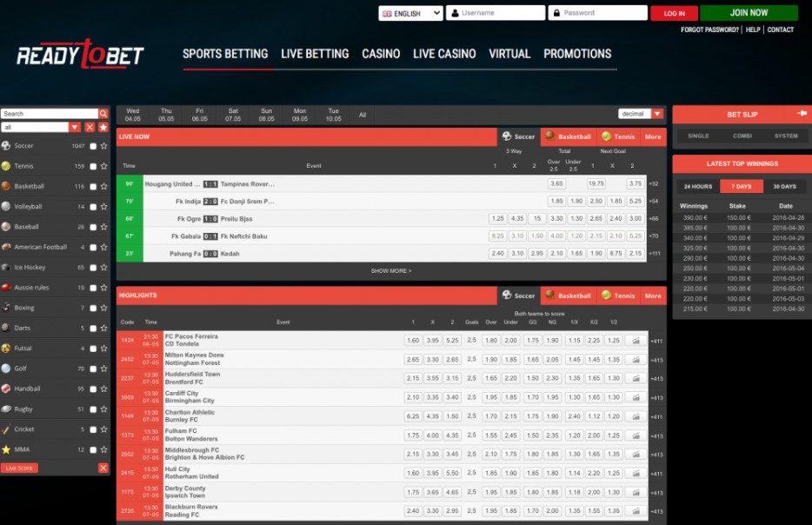The height and width of the screenshot is (525, 812).
Task: Click the star next to Ice Hockey
Action: [104, 268]
